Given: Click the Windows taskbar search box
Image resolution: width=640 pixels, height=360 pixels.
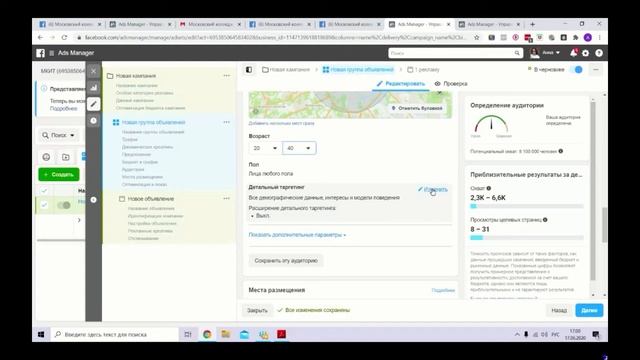Looking at the screenshot, I should (x=114, y=334).
